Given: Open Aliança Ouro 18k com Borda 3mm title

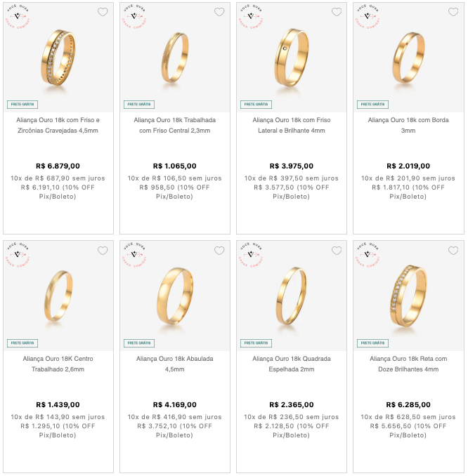Looking at the screenshot, I should pyautogui.click(x=408, y=125).
